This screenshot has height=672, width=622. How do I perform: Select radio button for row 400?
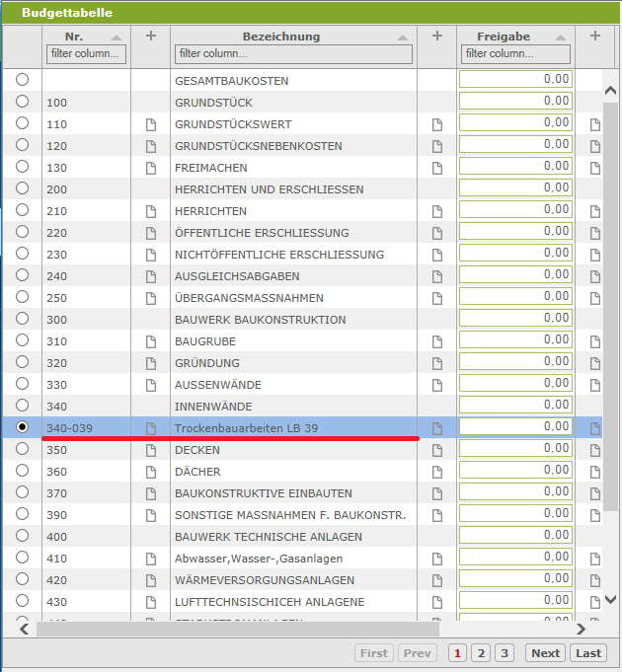22,537
